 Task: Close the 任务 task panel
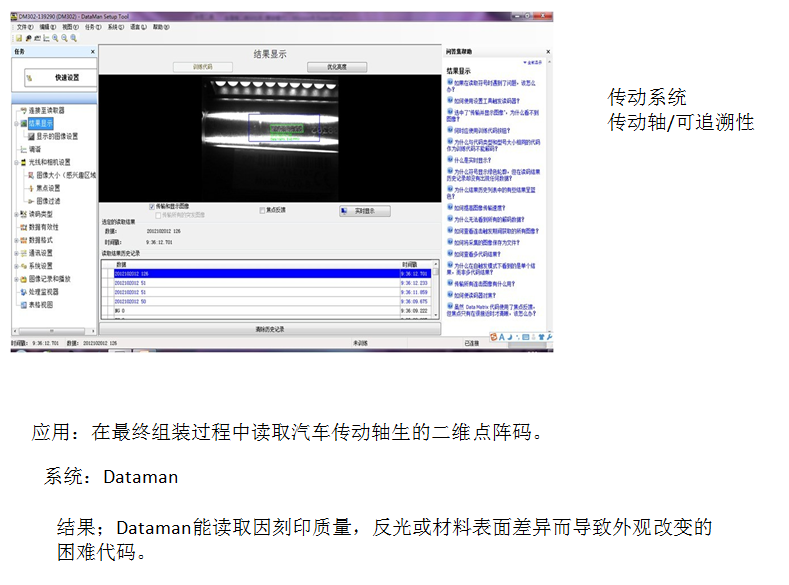click(x=93, y=52)
